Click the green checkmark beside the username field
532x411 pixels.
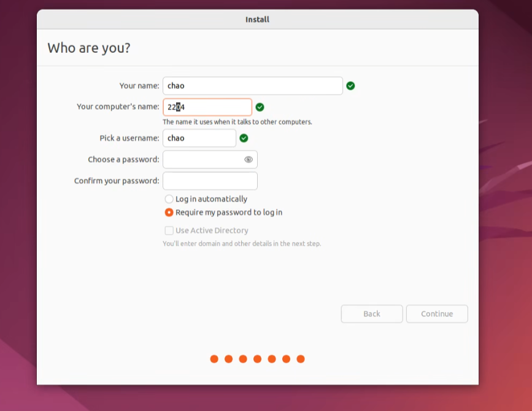(244, 138)
